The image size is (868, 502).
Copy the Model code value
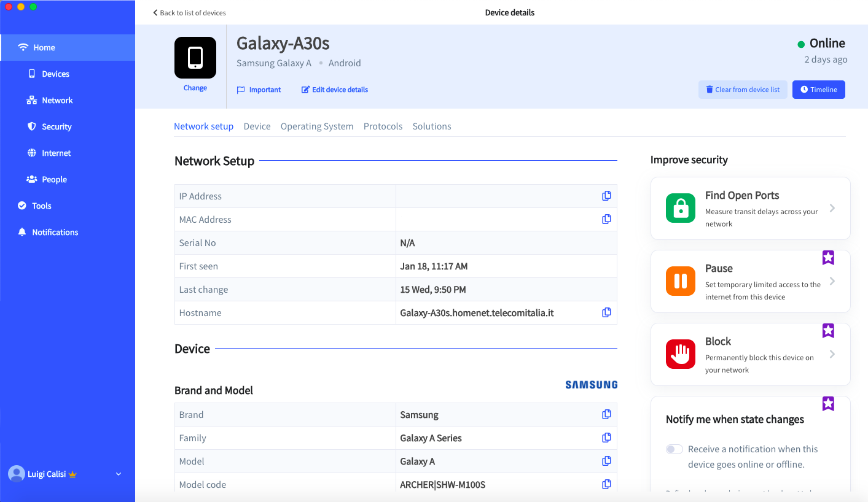pyautogui.click(x=606, y=484)
